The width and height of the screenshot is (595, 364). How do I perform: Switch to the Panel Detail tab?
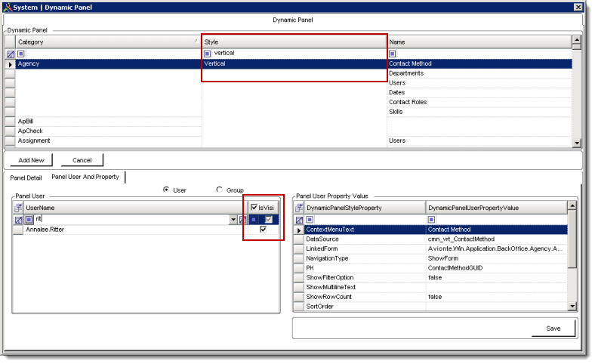[x=26, y=177]
